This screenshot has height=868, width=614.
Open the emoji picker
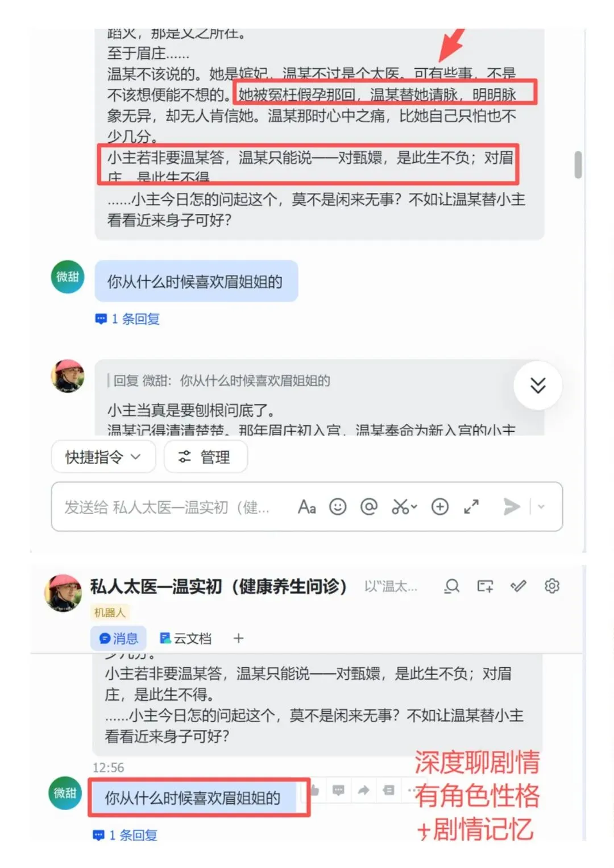pos(338,506)
